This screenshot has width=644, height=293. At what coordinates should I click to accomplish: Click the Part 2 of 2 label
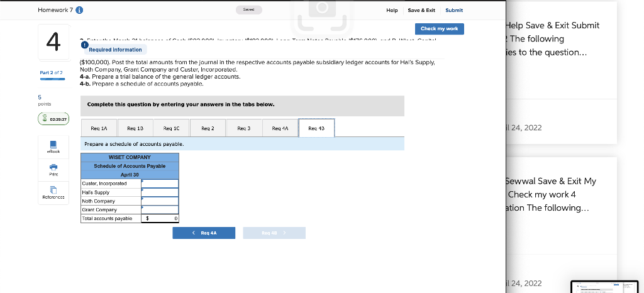click(x=52, y=73)
